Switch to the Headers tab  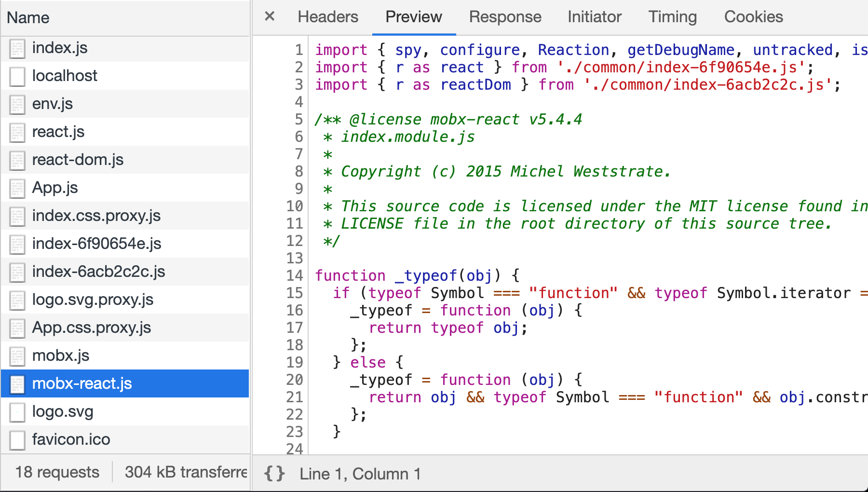tap(328, 17)
